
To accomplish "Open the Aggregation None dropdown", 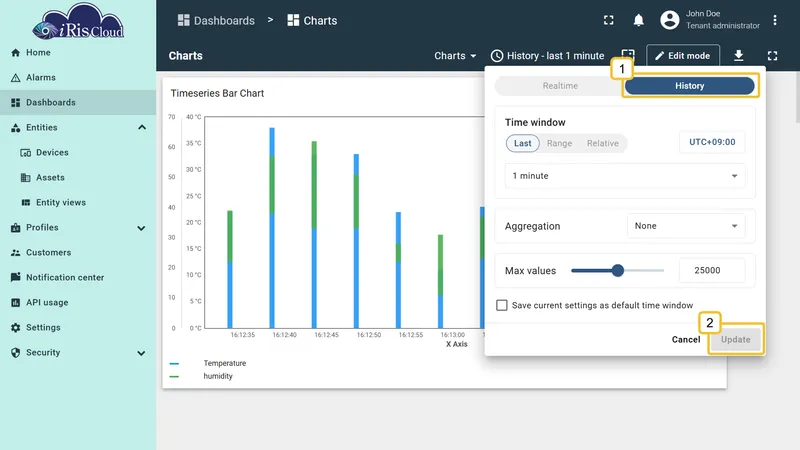I will click(686, 226).
